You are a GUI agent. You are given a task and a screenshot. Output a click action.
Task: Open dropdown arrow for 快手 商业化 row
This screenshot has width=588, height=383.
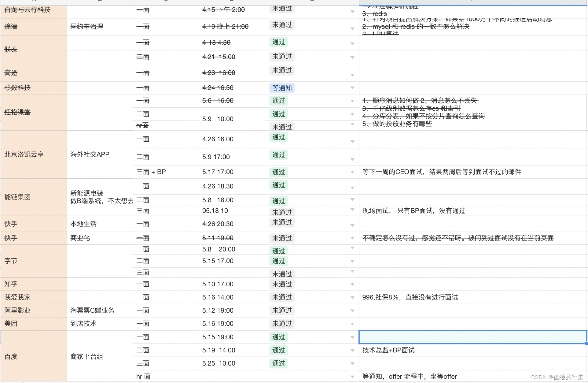(x=352, y=238)
